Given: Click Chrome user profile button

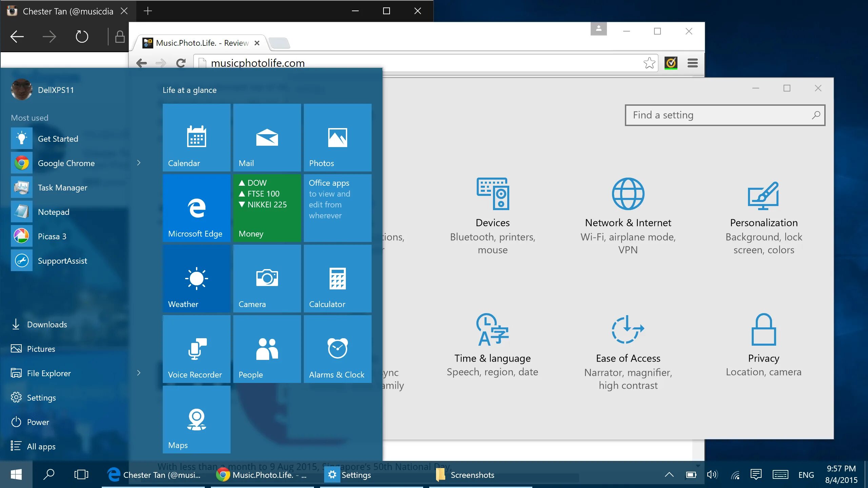Looking at the screenshot, I should [x=598, y=29].
